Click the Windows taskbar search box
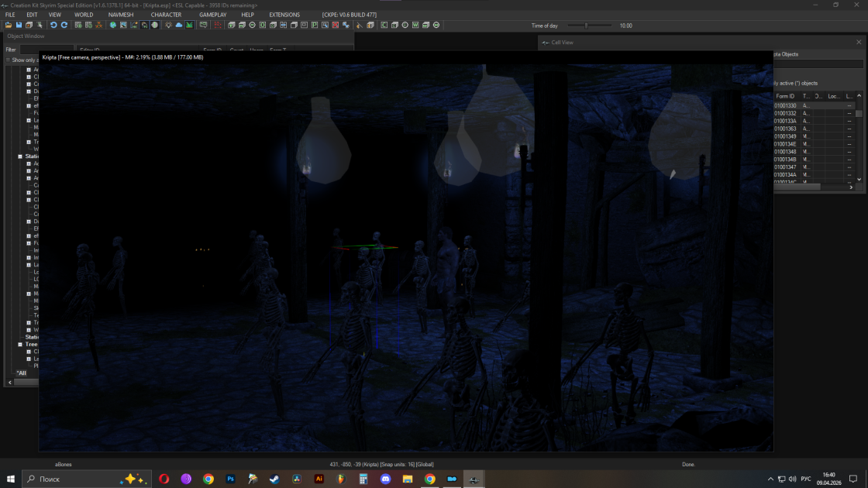 coord(86,479)
